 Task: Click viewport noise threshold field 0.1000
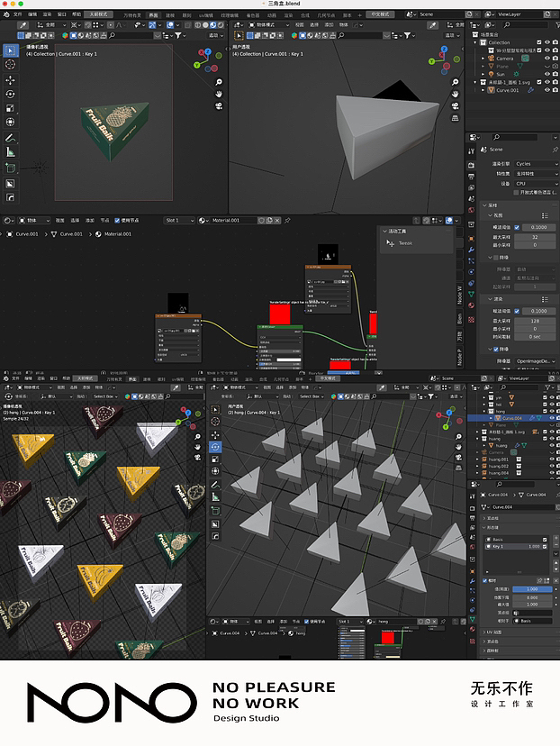pyautogui.click(x=538, y=227)
